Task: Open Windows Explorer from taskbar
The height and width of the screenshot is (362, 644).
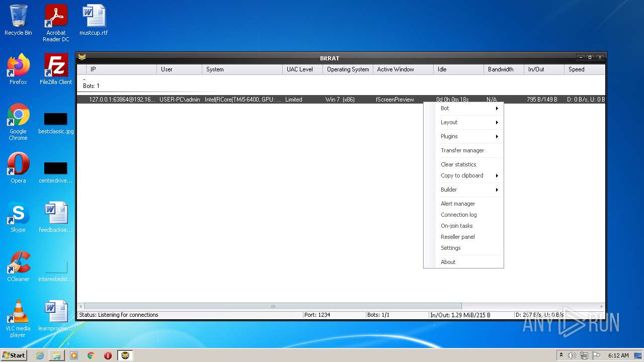Action: coord(57,355)
